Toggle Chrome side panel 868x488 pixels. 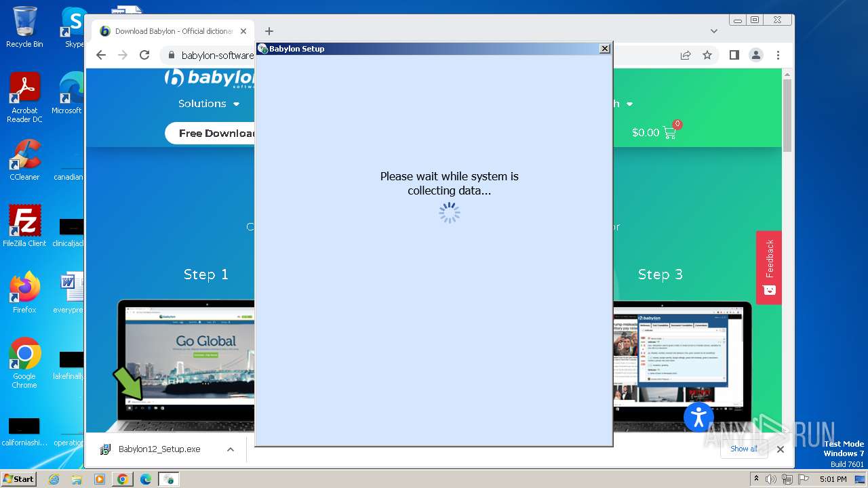tap(734, 55)
